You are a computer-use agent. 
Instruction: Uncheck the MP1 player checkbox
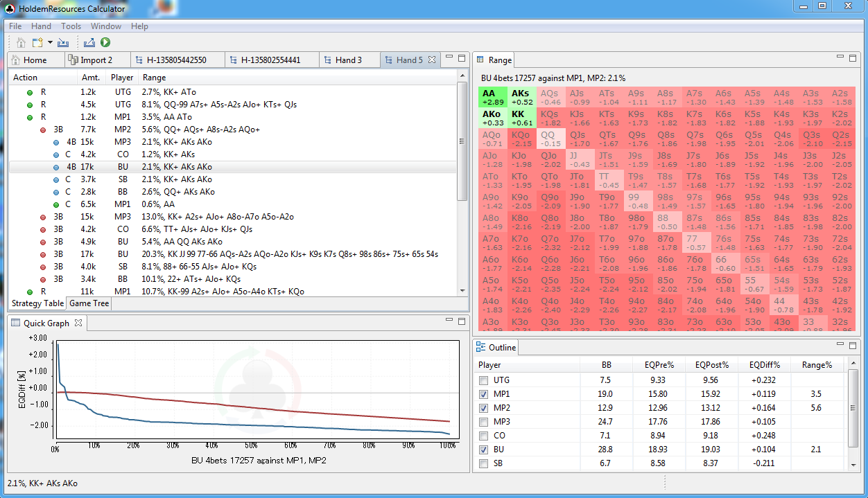coord(483,394)
